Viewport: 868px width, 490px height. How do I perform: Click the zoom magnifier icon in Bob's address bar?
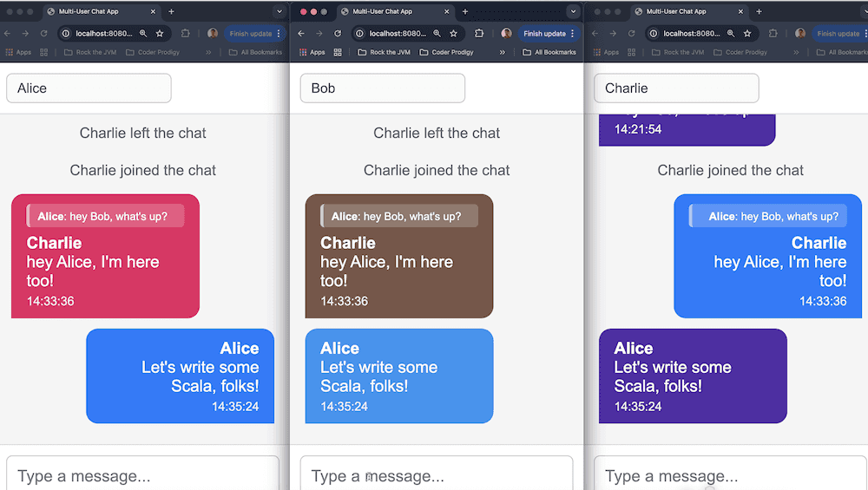tap(437, 34)
